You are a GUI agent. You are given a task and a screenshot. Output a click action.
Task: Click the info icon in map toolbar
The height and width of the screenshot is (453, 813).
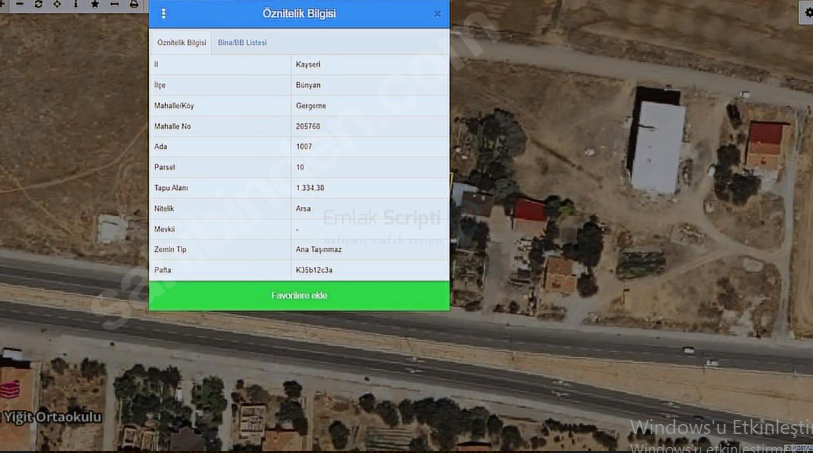(76, 4)
